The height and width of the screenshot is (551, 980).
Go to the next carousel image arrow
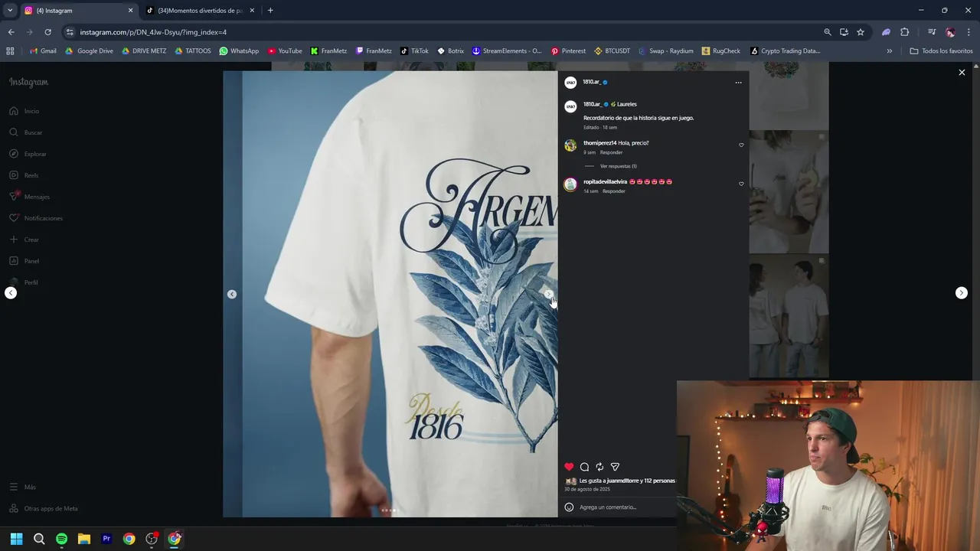tap(548, 294)
